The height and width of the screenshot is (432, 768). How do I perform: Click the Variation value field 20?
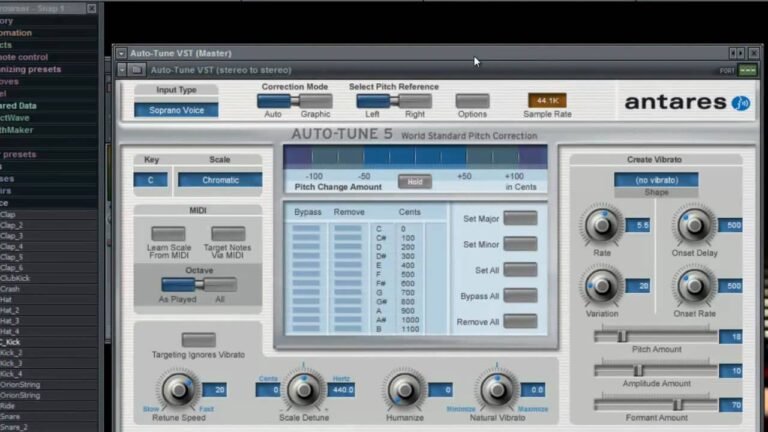point(638,286)
